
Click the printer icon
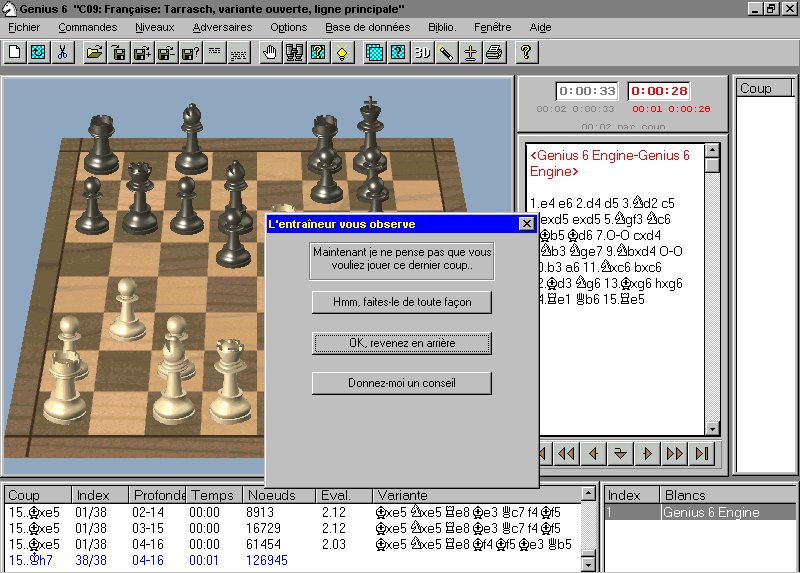tap(494, 53)
